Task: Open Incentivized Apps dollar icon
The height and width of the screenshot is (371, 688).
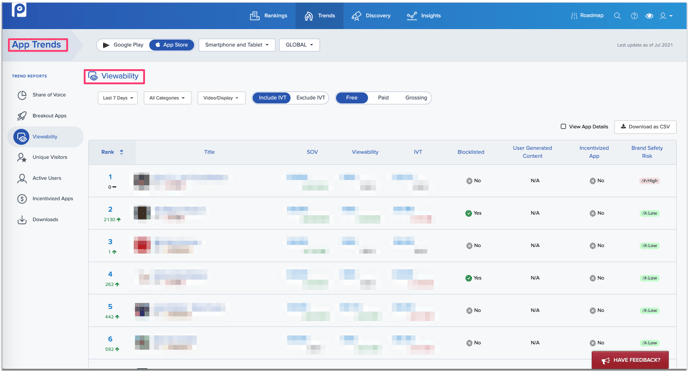Action: [22, 199]
